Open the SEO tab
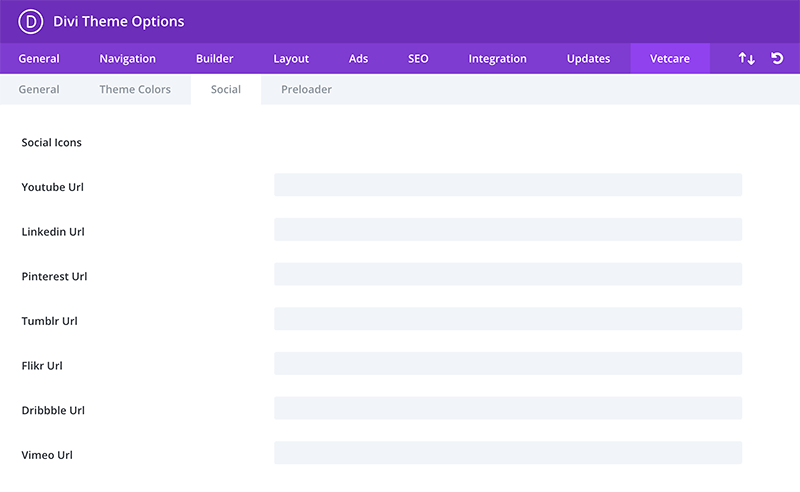 (x=418, y=59)
